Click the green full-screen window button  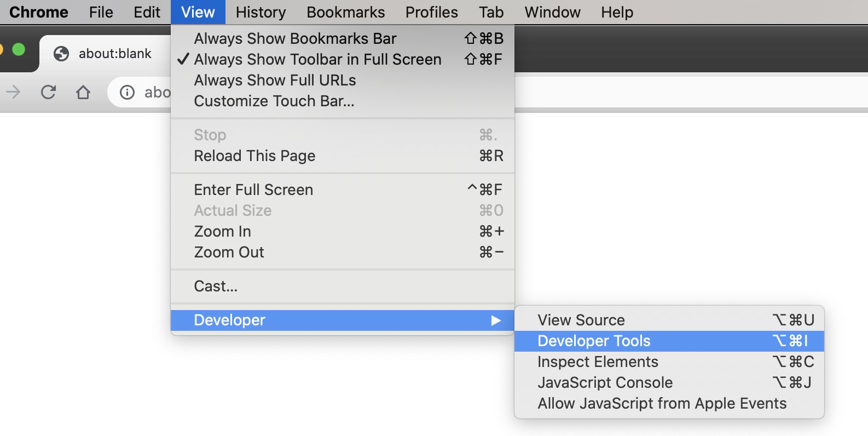coord(19,50)
